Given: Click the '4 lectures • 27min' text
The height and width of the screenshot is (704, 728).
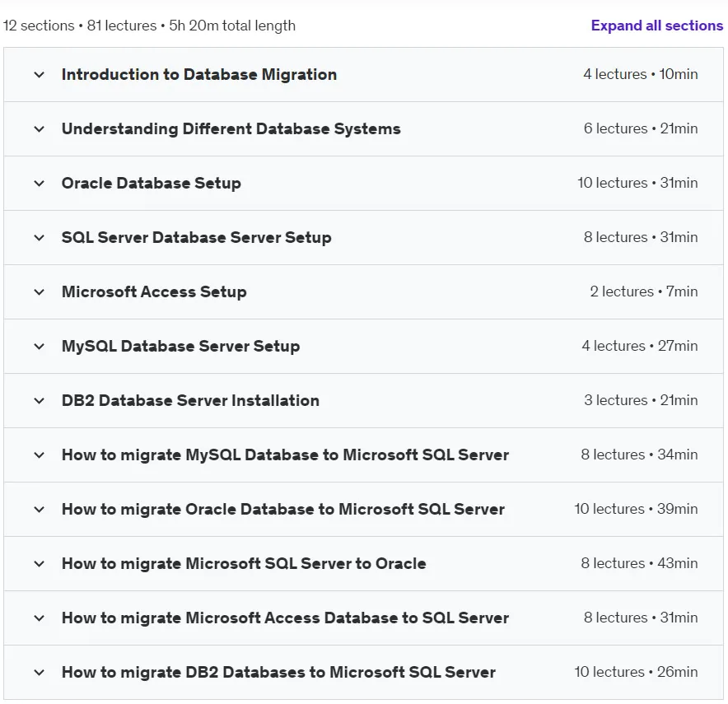Looking at the screenshot, I should click(x=640, y=346).
